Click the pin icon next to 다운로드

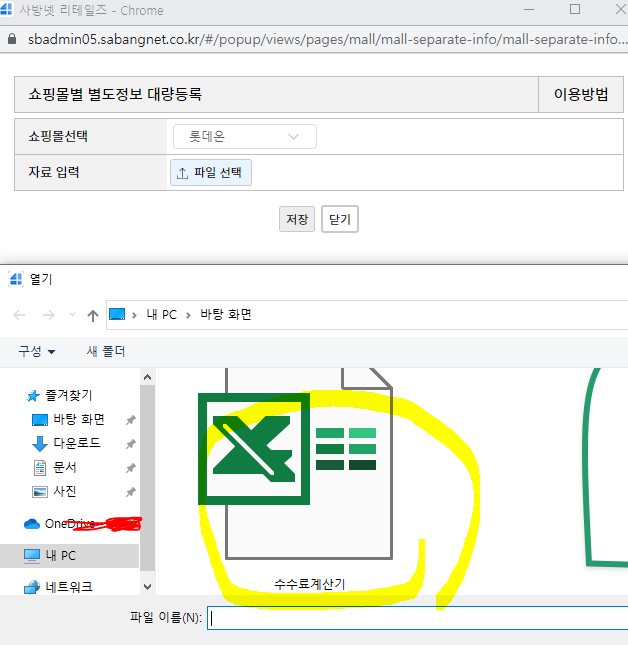[130, 444]
